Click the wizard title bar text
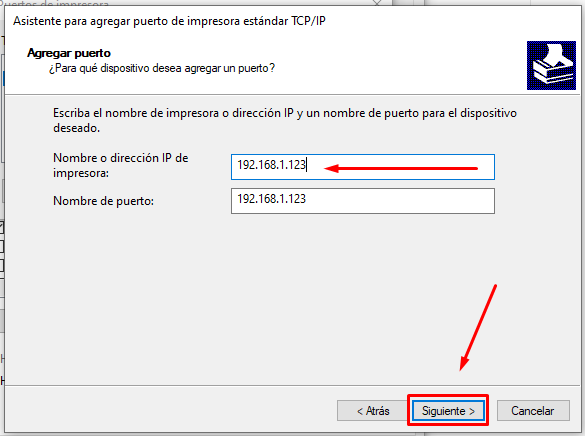The width and height of the screenshot is (585, 436). [169, 21]
